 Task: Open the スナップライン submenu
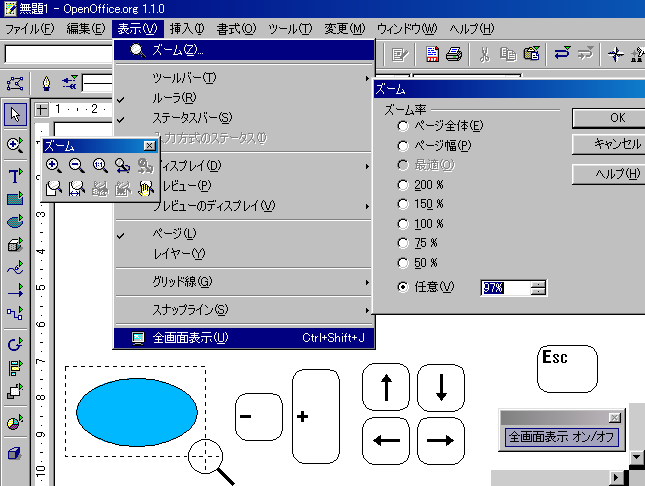click(240, 310)
